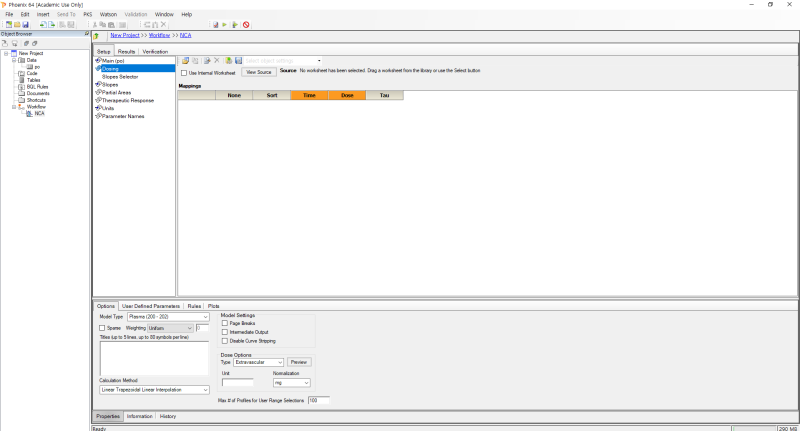Viewport: 800px width, 431px height.
Task: Open the User Defined Parameters tab
Action: (151, 306)
